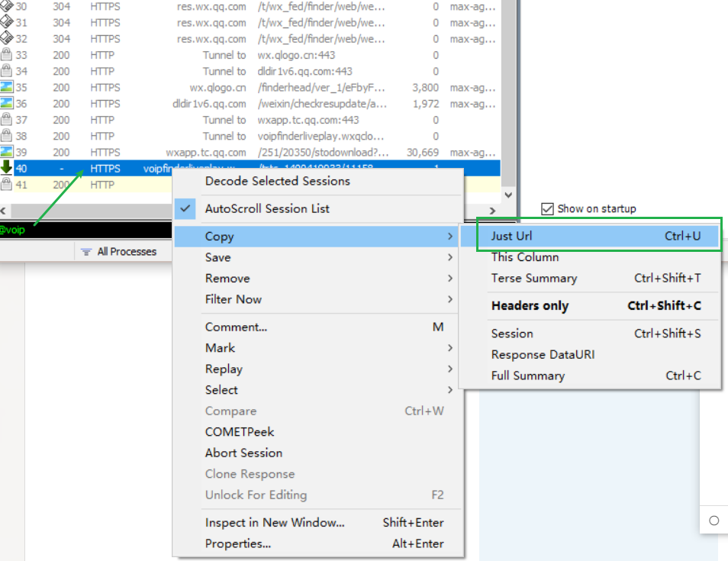
Task: Click the All Processes filter icon
Action: click(x=86, y=252)
